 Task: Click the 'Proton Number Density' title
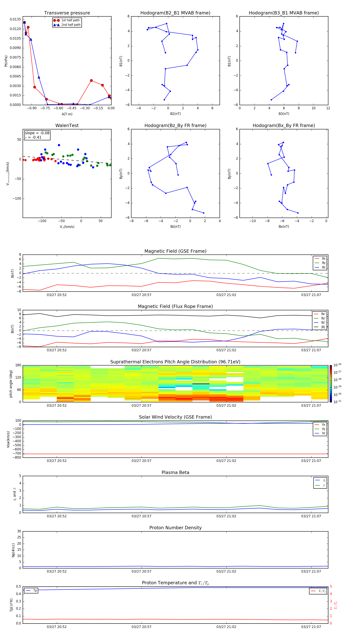(175, 528)
